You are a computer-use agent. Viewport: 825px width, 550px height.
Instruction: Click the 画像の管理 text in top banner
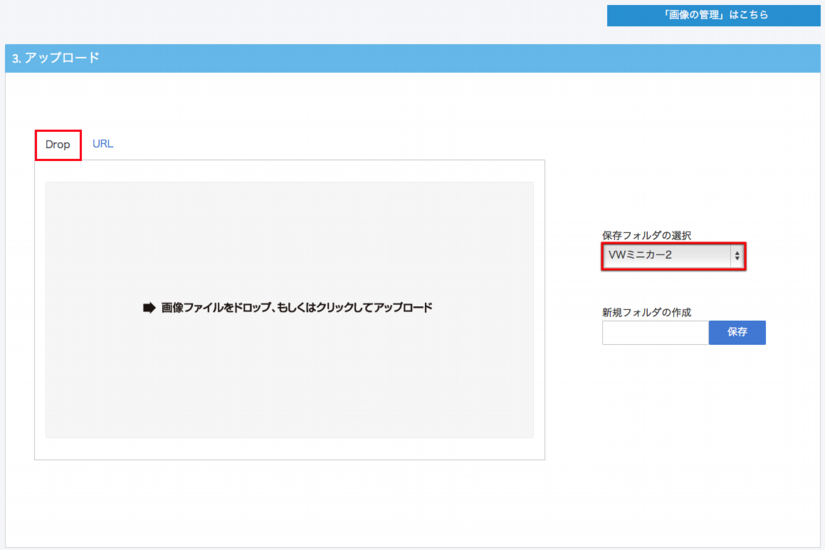(695, 15)
